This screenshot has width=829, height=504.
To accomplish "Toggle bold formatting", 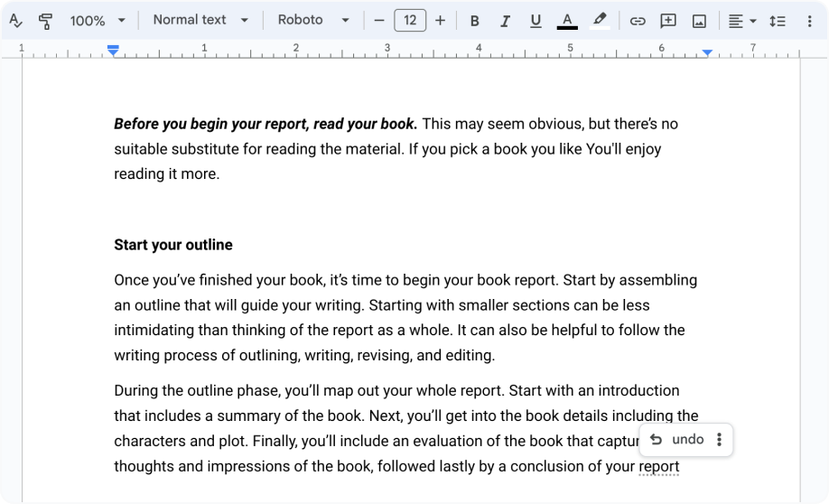I will coord(474,21).
